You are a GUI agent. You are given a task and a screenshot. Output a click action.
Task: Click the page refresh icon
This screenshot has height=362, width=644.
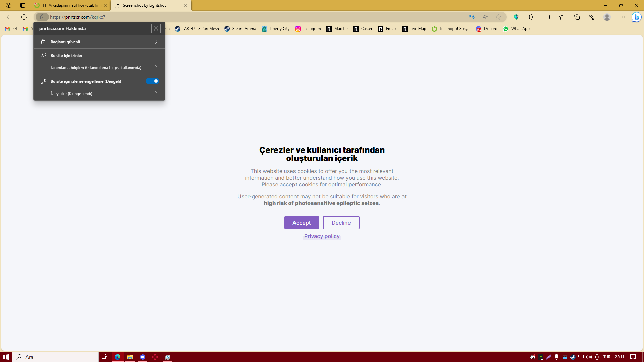[24, 17]
